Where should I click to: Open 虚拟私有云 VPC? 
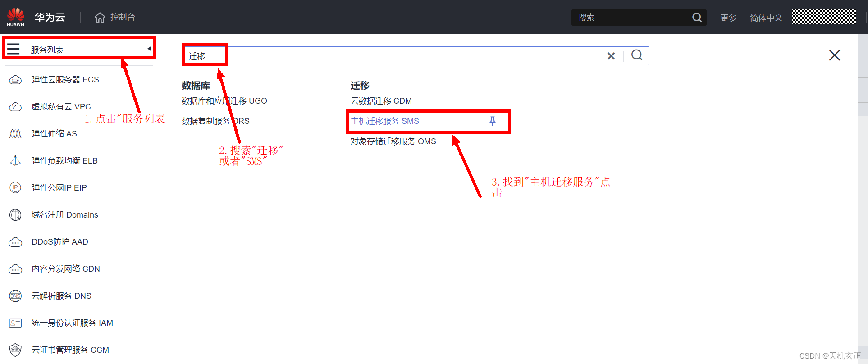coord(61,107)
